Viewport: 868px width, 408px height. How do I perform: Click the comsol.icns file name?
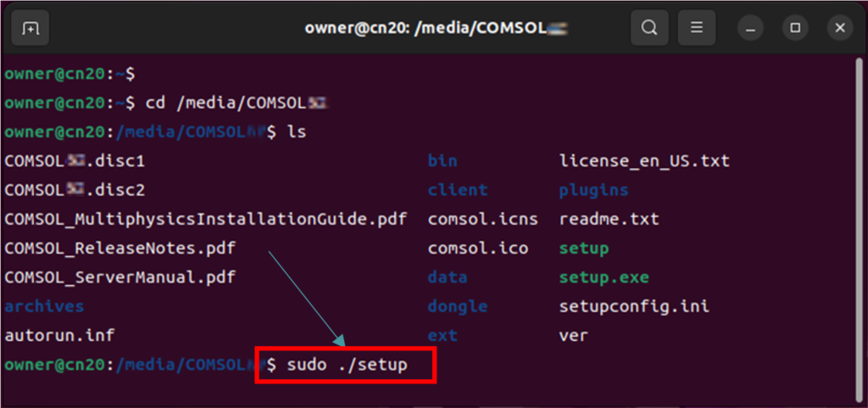tap(482, 219)
